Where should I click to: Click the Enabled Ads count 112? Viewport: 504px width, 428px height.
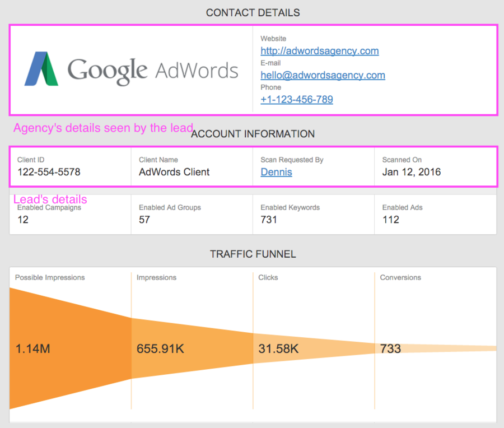[390, 220]
